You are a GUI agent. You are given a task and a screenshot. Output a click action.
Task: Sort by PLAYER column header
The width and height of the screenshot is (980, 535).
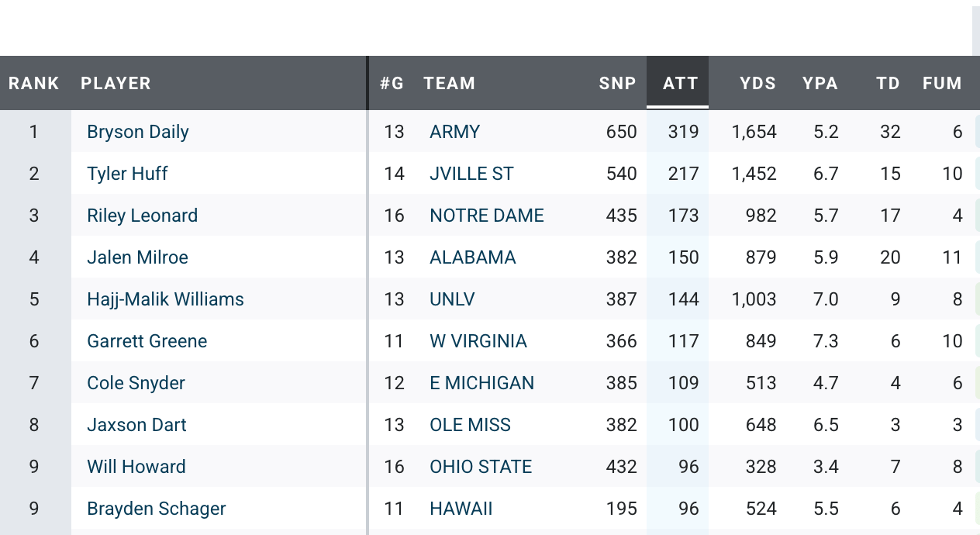click(x=116, y=83)
